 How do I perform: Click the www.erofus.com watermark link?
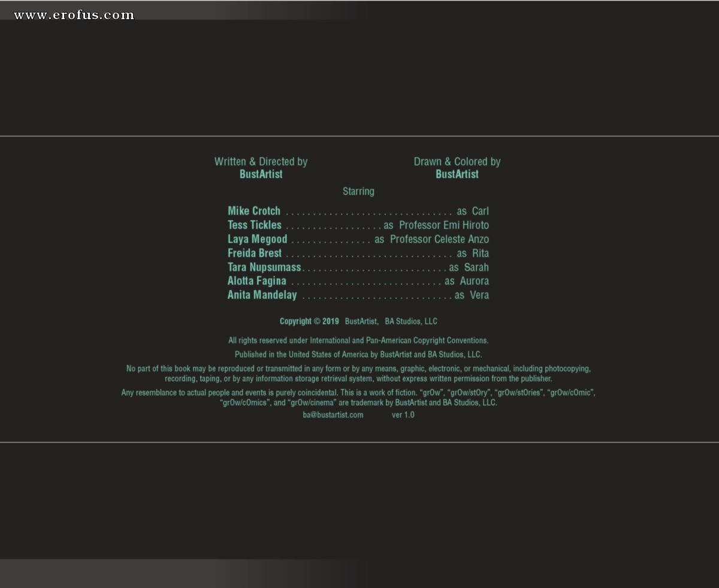pos(74,15)
